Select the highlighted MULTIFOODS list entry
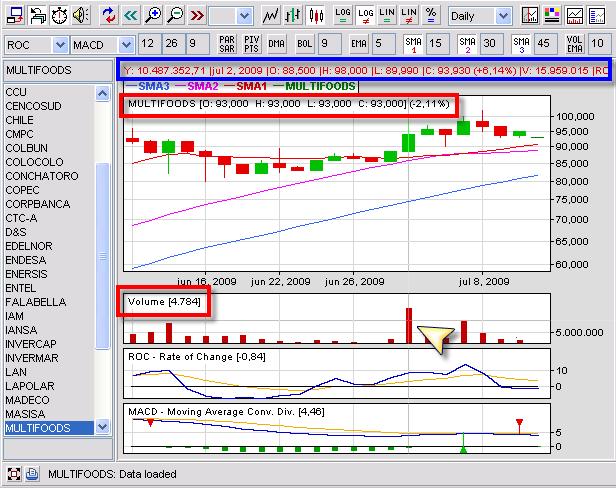The width and height of the screenshot is (616, 488). (x=49, y=428)
